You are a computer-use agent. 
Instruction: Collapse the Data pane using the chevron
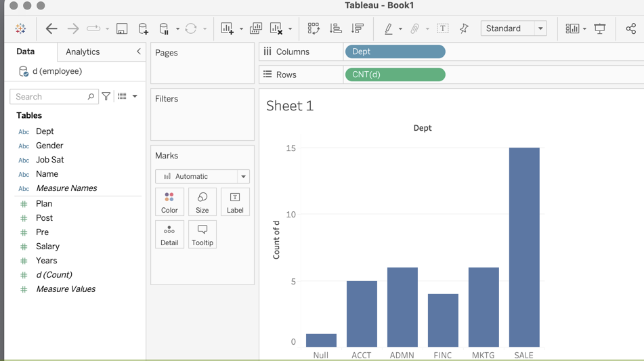(139, 51)
